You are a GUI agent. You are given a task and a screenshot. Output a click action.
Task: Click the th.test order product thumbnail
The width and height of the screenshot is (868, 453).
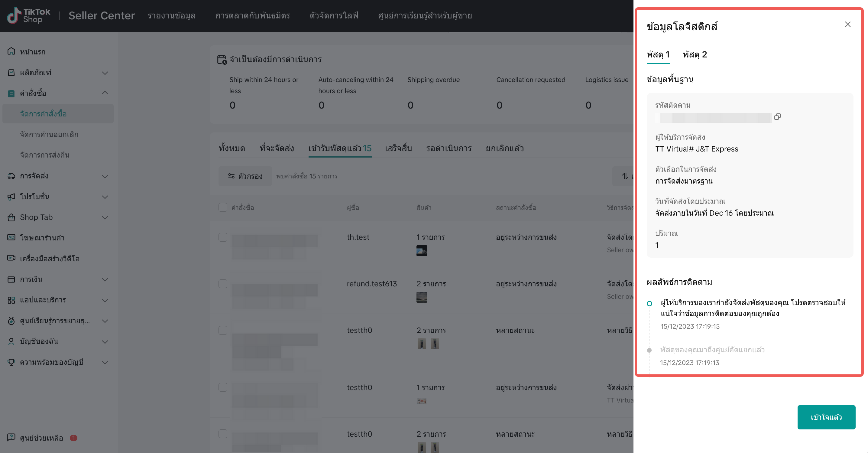(422, 250)
